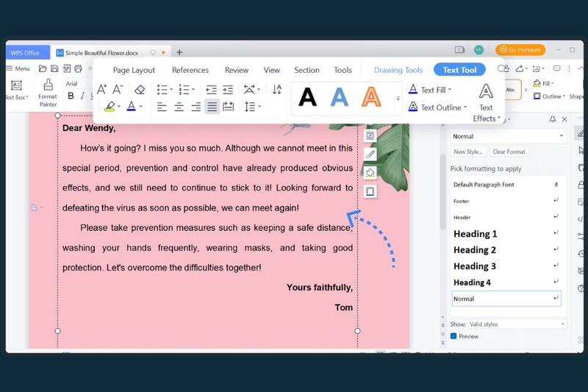Click the Increase Font Size icon
The width and height of the screenshot is (588, 392).
[x=101, y=89]
